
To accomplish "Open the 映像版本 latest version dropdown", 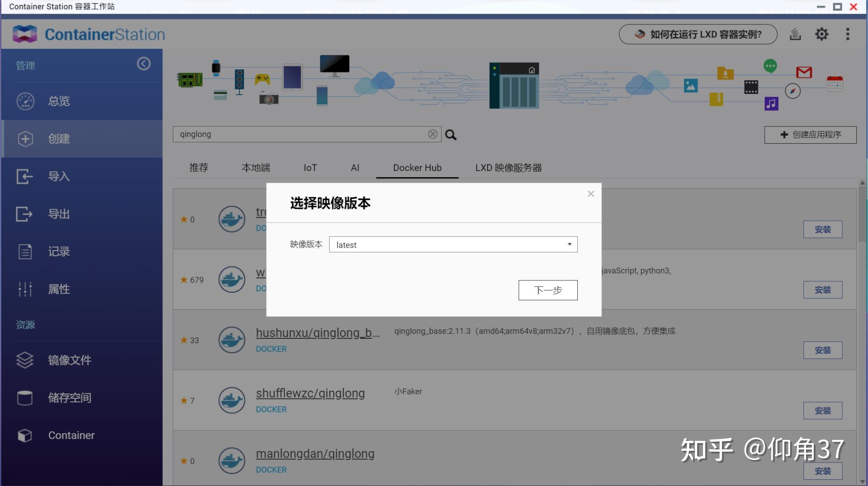I will pyautogui.click(x=452, y=244).
